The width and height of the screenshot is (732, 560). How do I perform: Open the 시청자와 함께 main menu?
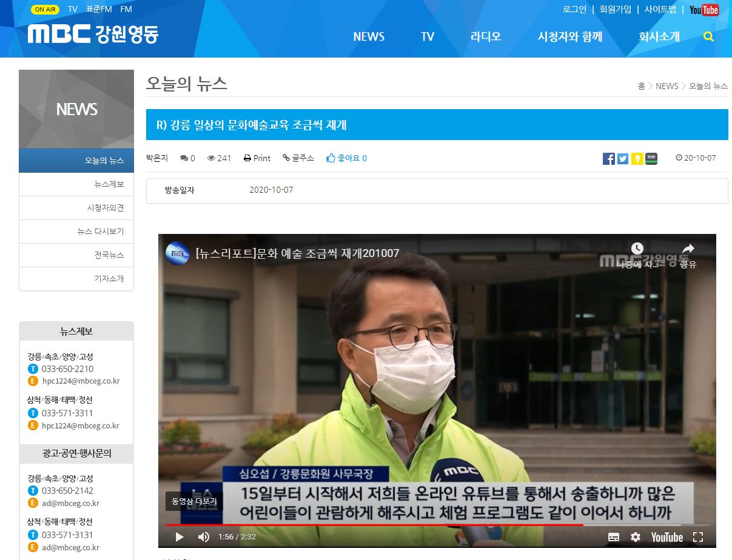[570, 36]
